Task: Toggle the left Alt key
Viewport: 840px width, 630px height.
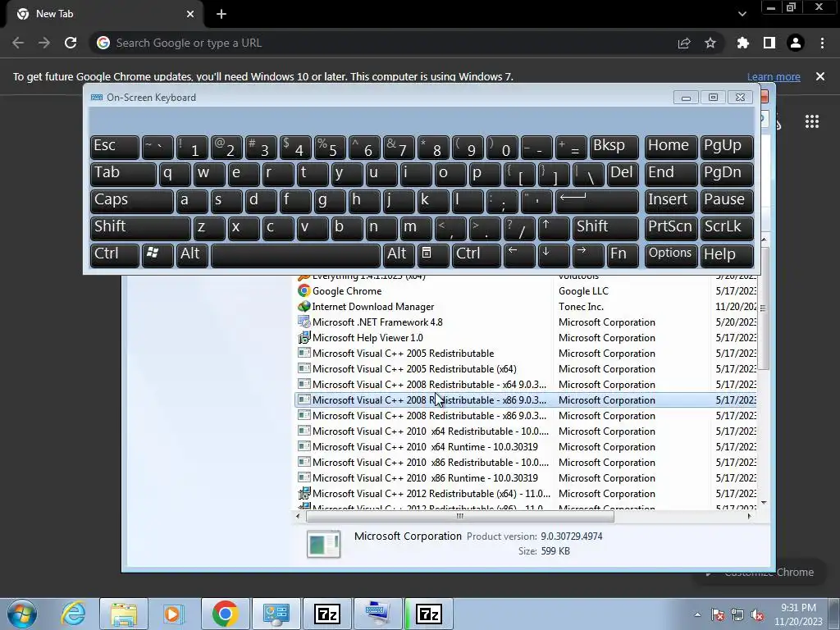Action: pyautogui.click(x=192, y=255)
